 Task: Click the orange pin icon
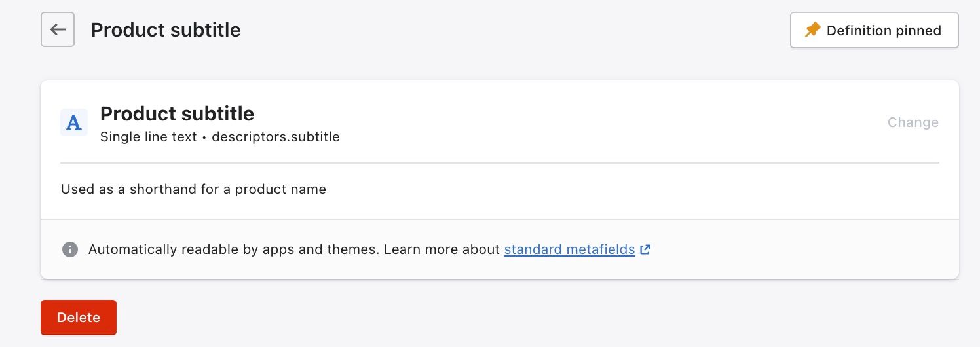pos(812,30)
